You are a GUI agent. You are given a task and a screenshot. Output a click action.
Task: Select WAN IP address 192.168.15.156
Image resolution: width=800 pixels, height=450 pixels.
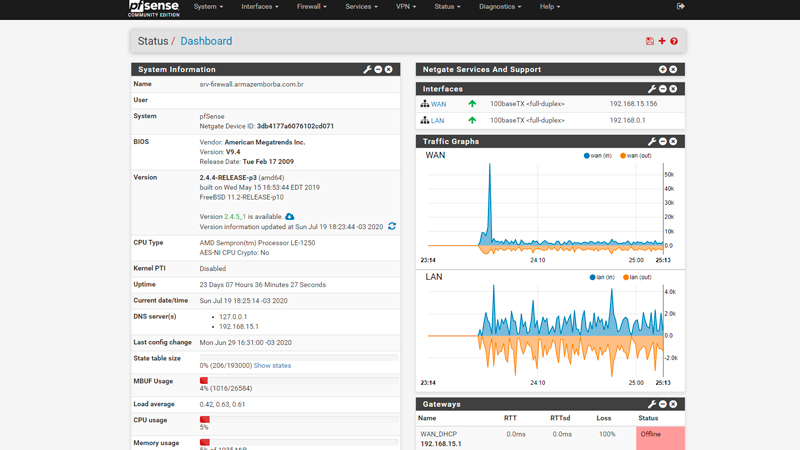pyautogui.click(x=633, y=104)
